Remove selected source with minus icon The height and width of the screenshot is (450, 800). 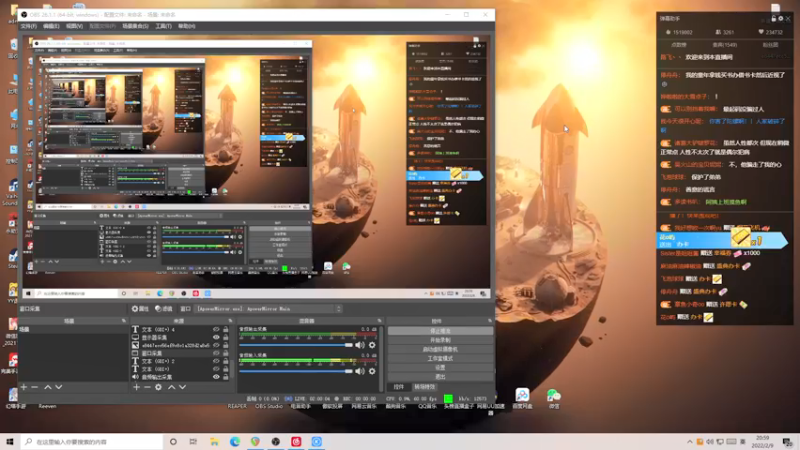147,387
